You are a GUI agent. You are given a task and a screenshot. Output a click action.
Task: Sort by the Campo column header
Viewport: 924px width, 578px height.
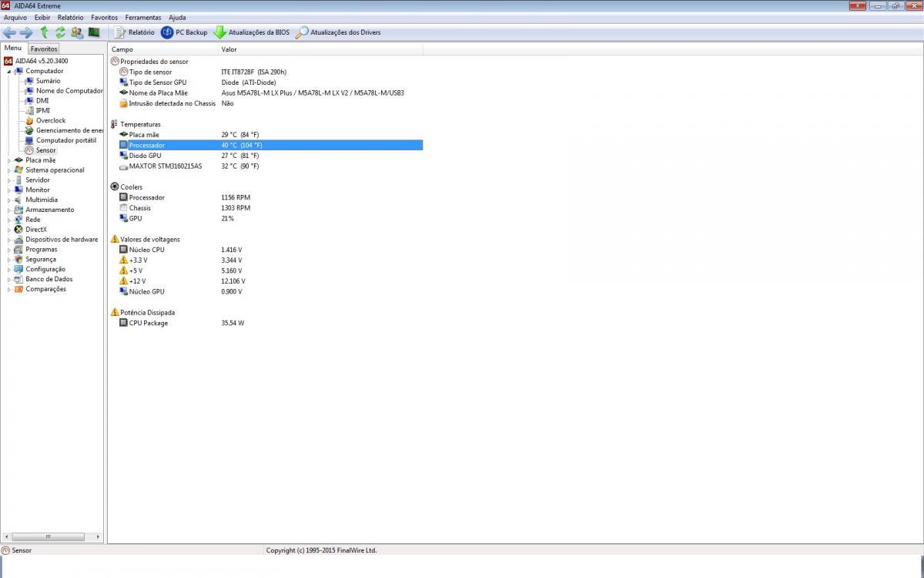(162, 49)
